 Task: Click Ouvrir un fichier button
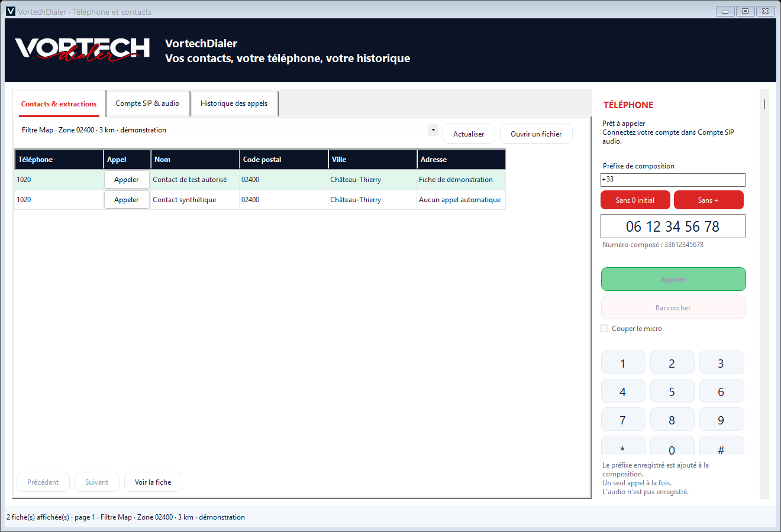point(536,134)
